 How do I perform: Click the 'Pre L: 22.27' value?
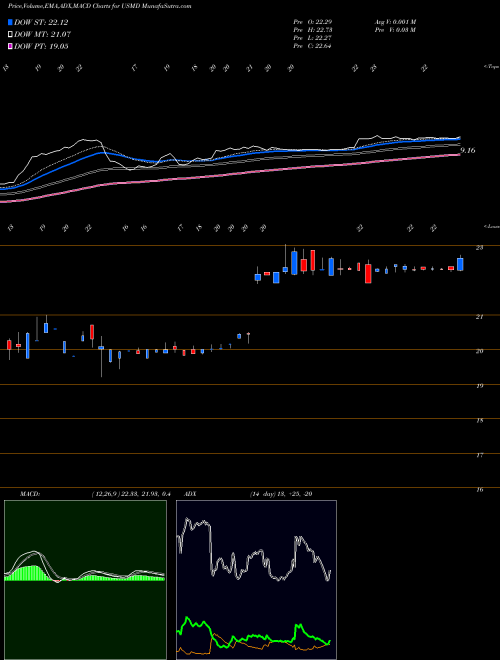click(313, 38)
